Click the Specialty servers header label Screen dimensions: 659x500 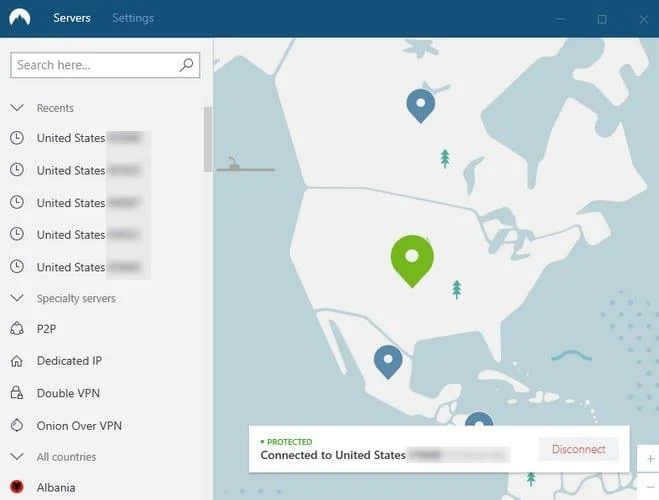(x=76, y=298)
